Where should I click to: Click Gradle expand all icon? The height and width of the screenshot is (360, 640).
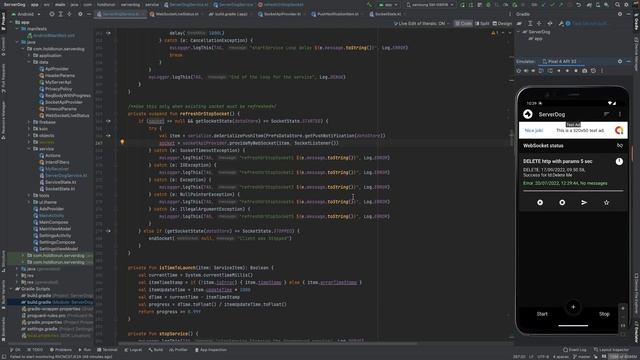coord(530,23)
